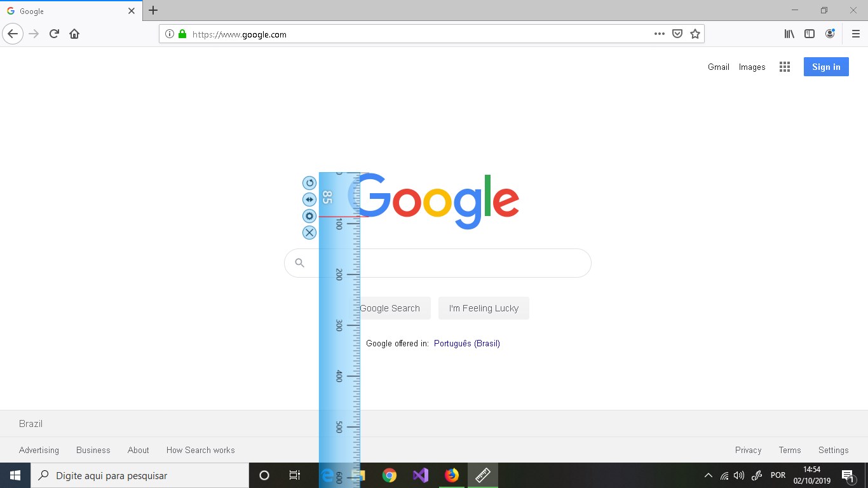Reload the current Google page
This screenshot has height=488, width=868.
tap(54, 34)
